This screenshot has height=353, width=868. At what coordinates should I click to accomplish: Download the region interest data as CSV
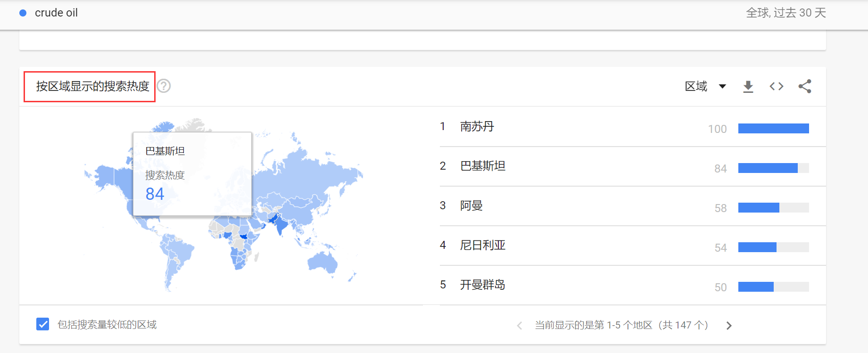click(x=748, y=86)
